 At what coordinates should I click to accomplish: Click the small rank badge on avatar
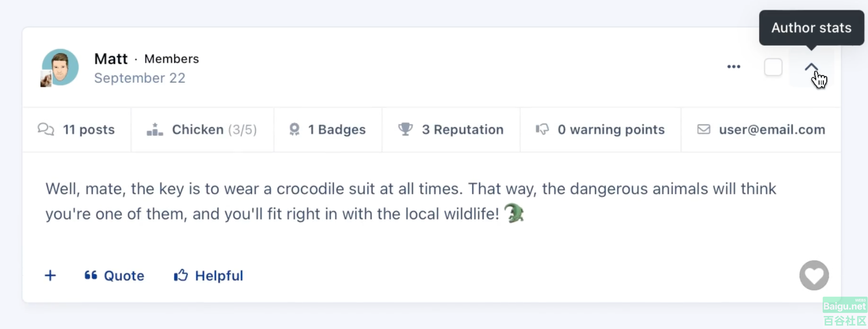[x=46, y=79]
